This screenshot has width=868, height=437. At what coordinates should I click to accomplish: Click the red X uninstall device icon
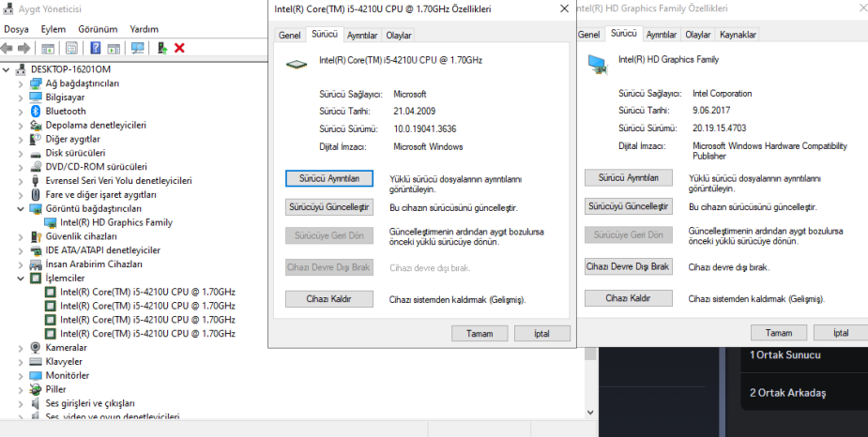click(x=179, y=48)
